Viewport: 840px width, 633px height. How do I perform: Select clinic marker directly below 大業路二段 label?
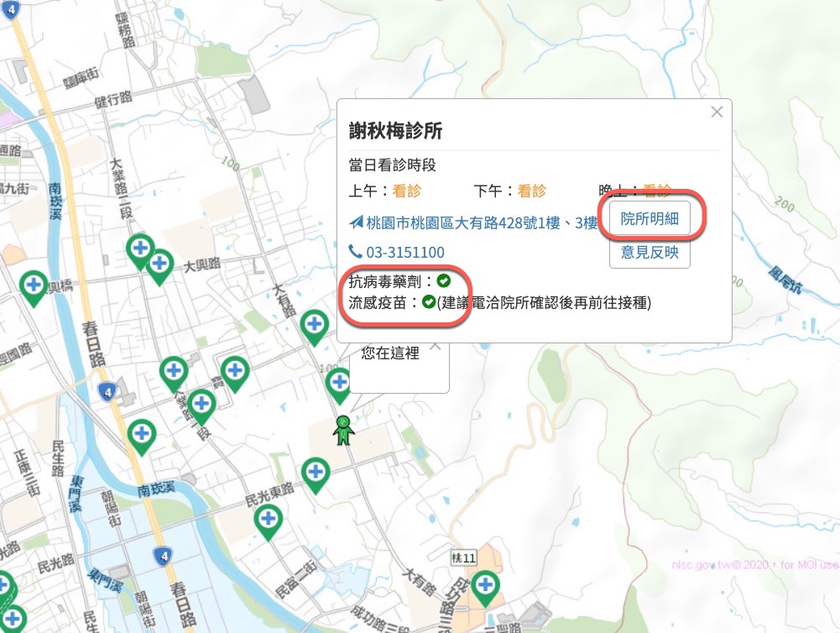pos(140,251)
